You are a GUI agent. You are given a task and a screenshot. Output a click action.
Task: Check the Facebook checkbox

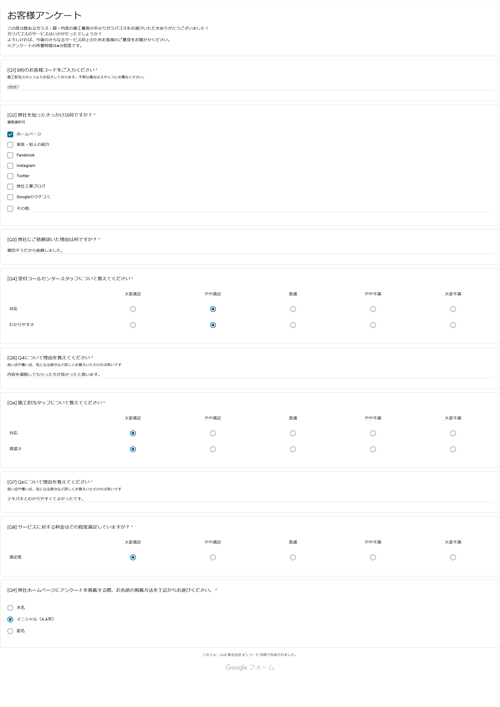click(10, 155)
